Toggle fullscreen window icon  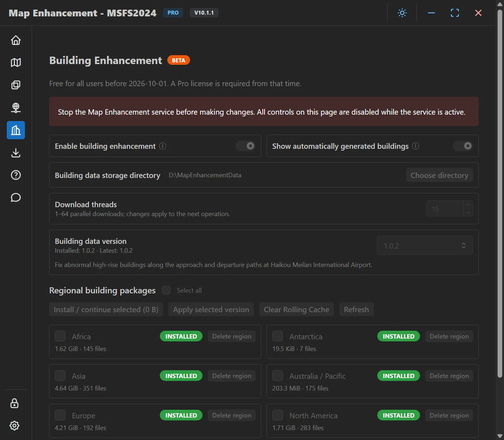(455, 13)
